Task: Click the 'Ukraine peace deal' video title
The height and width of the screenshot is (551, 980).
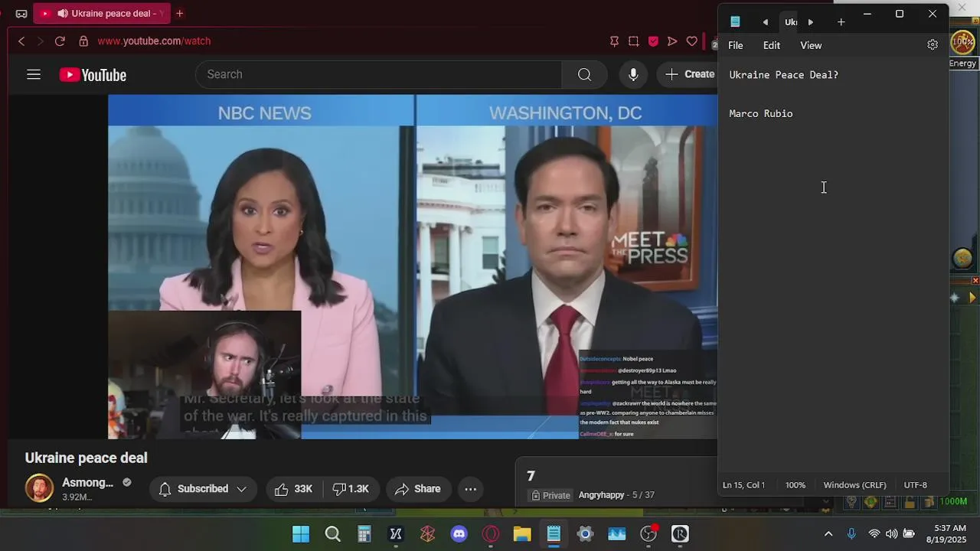Action: point(86,458)
